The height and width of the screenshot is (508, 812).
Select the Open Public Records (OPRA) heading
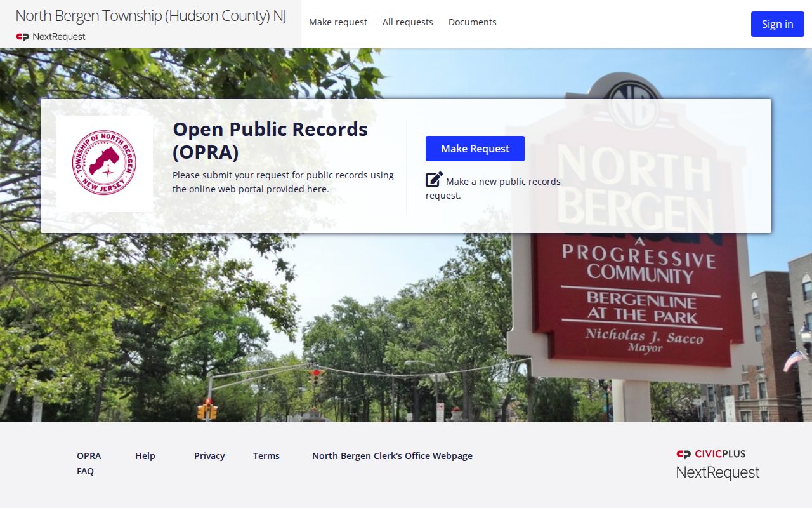tap(270, 140)
